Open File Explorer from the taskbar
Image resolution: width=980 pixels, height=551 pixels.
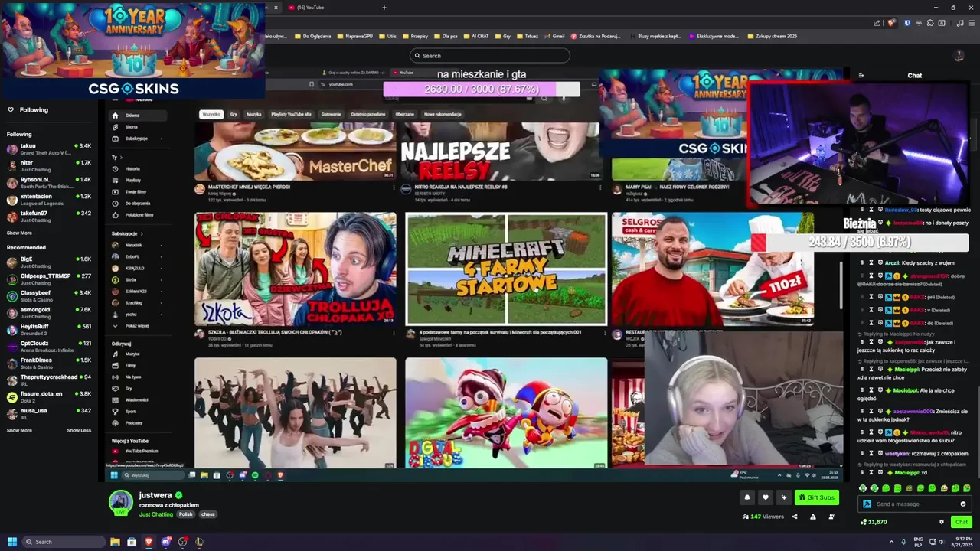pos(115,542)
